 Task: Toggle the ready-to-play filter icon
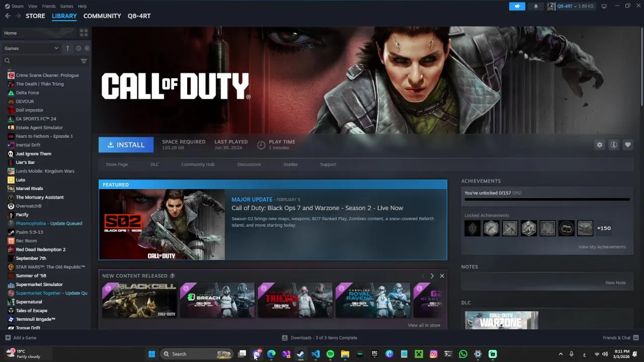click(x=87, y=48)
